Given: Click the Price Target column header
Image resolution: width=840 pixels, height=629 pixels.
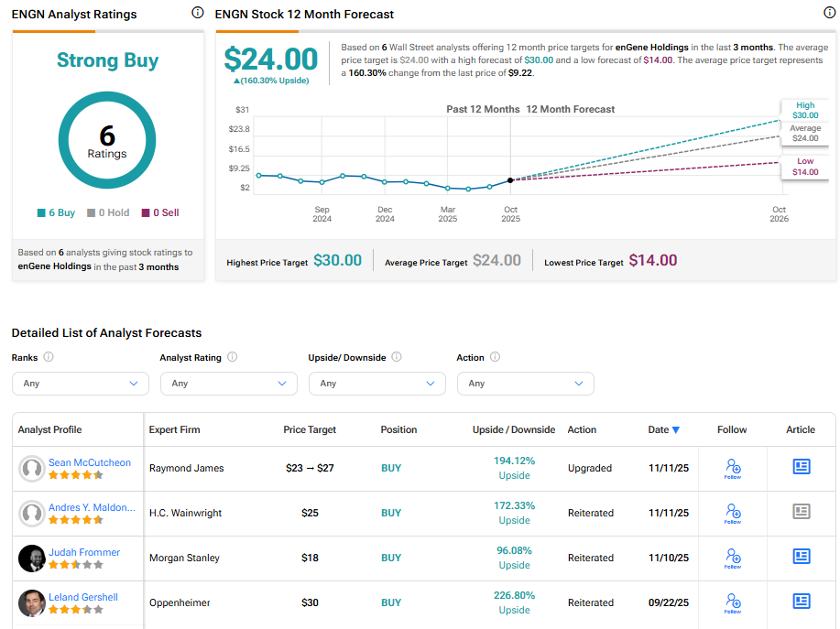Looking at the screenshot, I should tap(310, 429).
